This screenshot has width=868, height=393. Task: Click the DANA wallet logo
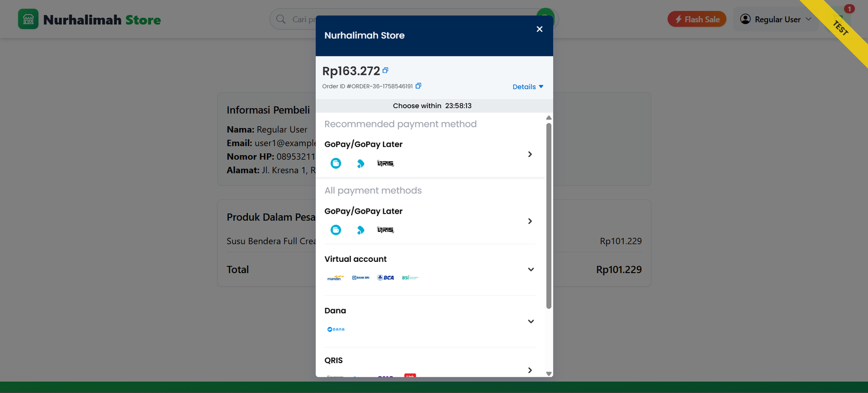click(336, 329)
